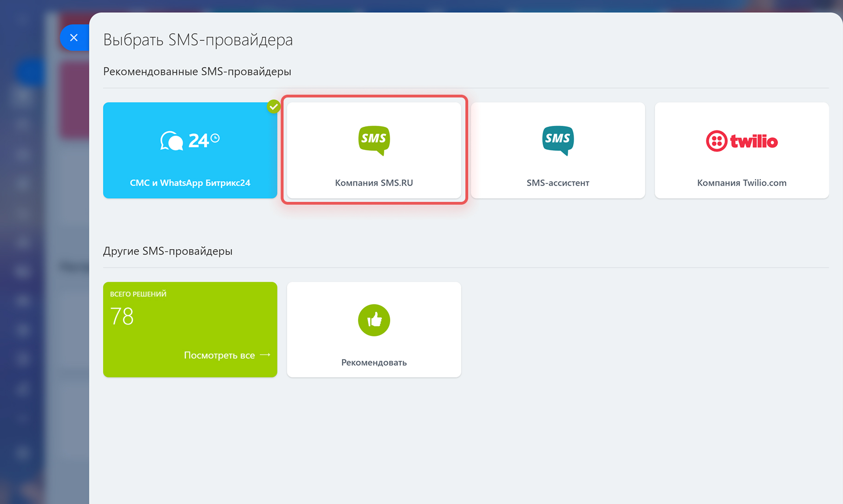Open the Рекомендовать card
The width and height of the screenshot is (843, 504).
point(374,330)
